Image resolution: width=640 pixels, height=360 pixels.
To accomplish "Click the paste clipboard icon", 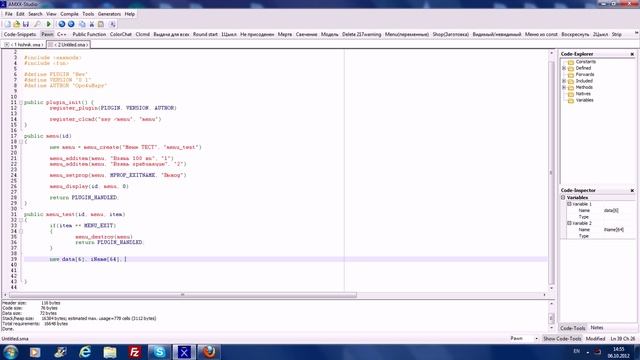I will click(x=101, y=24).
